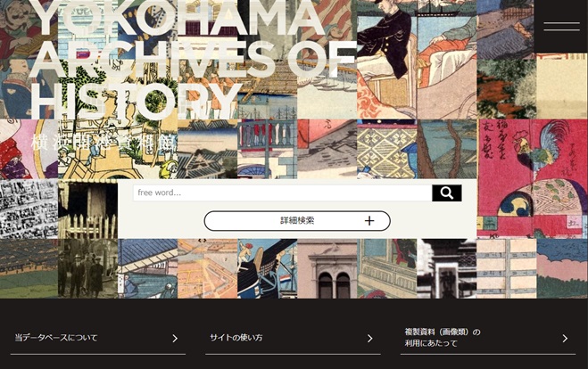Select the rooster woodblock print tile

coord(533,178)
